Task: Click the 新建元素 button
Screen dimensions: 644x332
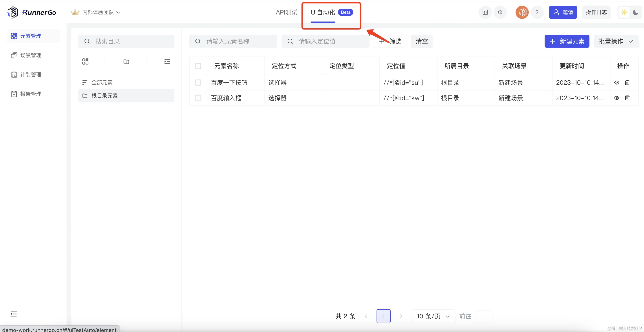Action: 567,41
